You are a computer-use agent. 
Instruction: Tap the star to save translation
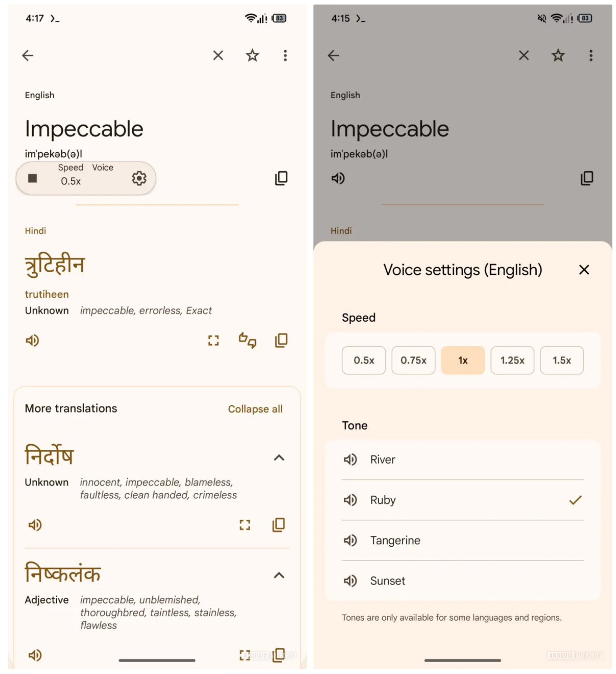tap(252, 56)
